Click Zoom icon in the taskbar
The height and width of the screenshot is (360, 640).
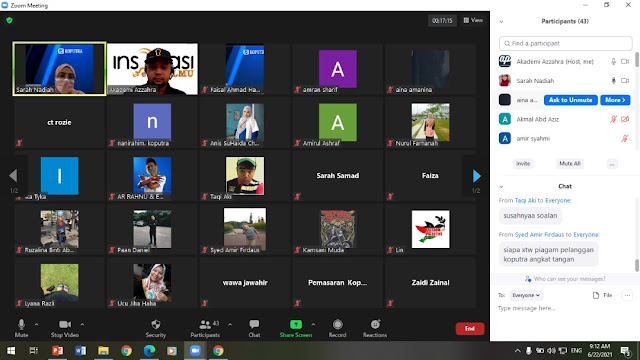pyautogui.click(x=195, y=351)
